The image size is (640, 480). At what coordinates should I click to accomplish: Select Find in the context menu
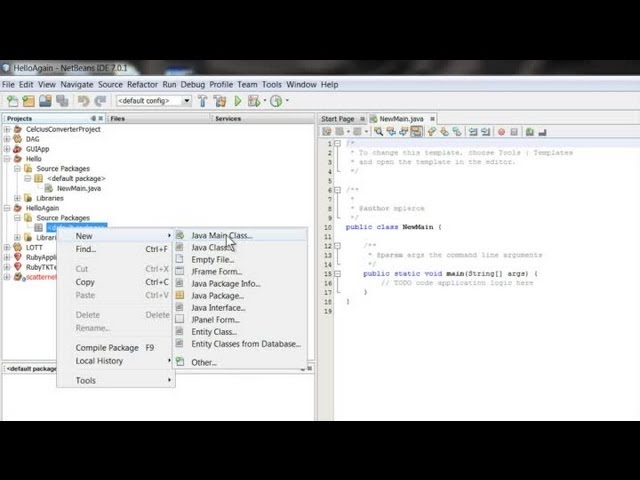pos(116,249)
